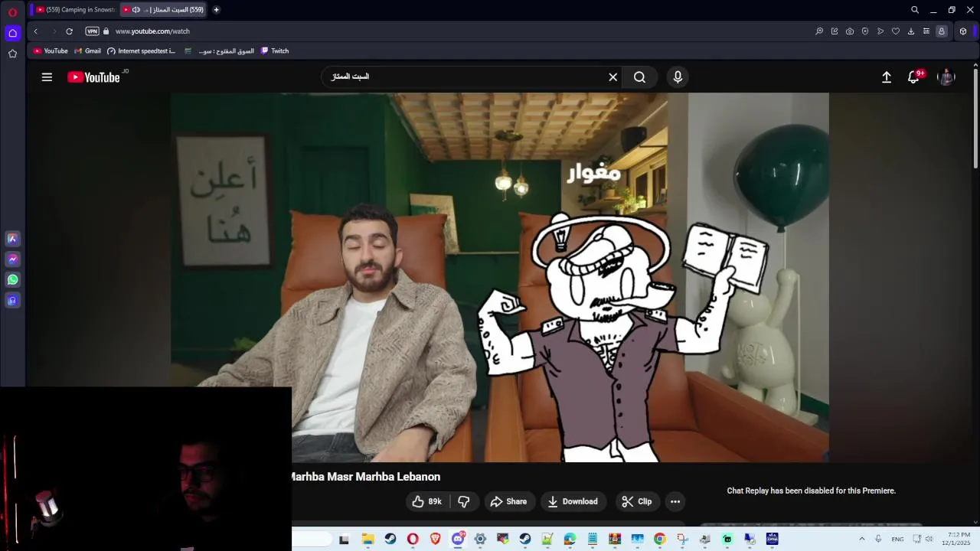
Task: Open Opera profile account icon
Action: tap(942, 31)
